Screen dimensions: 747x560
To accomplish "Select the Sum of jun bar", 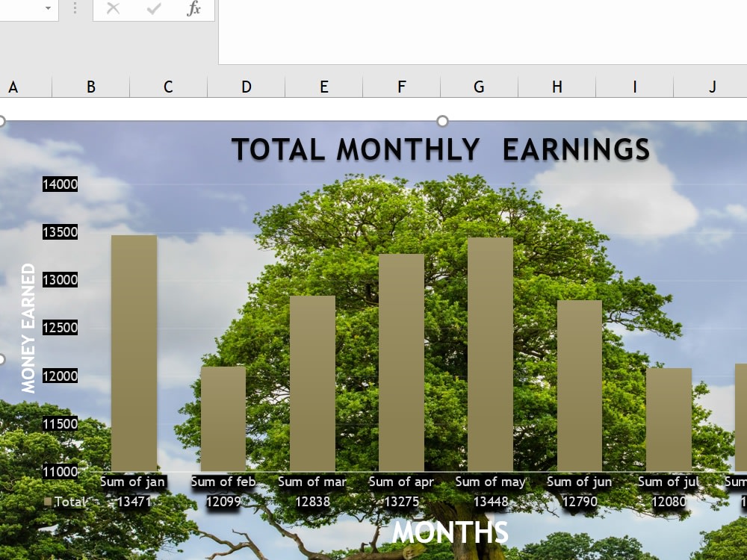I will (x=580, y=386).
